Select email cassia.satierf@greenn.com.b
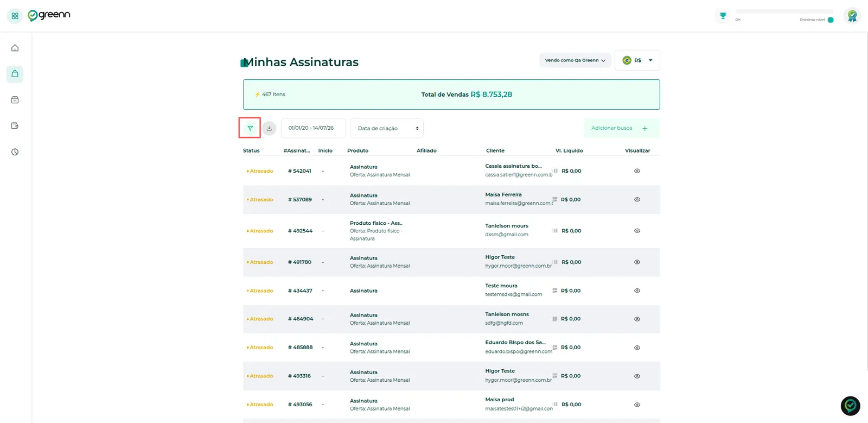This screenshot has width=868, height=423. 519,175
